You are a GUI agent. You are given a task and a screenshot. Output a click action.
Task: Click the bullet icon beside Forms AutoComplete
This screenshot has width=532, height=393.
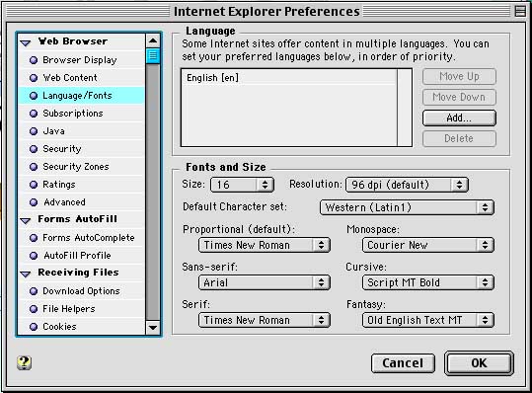pos(34,238)
